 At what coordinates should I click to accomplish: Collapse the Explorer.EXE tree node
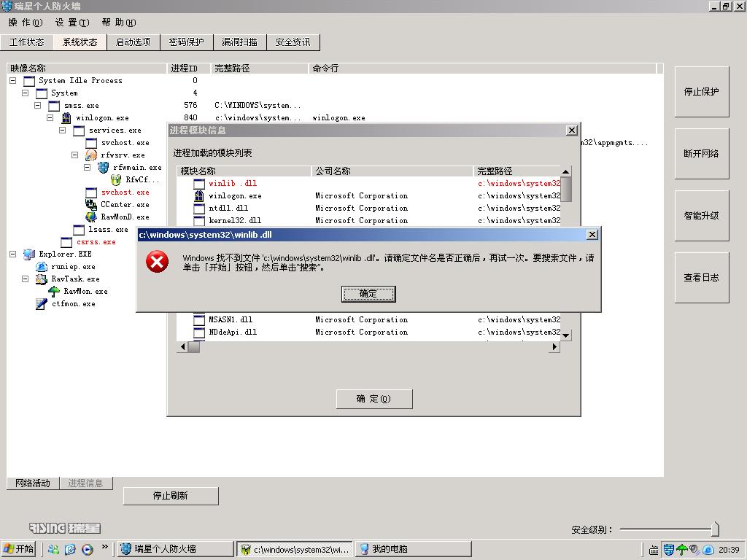point(13,254)
